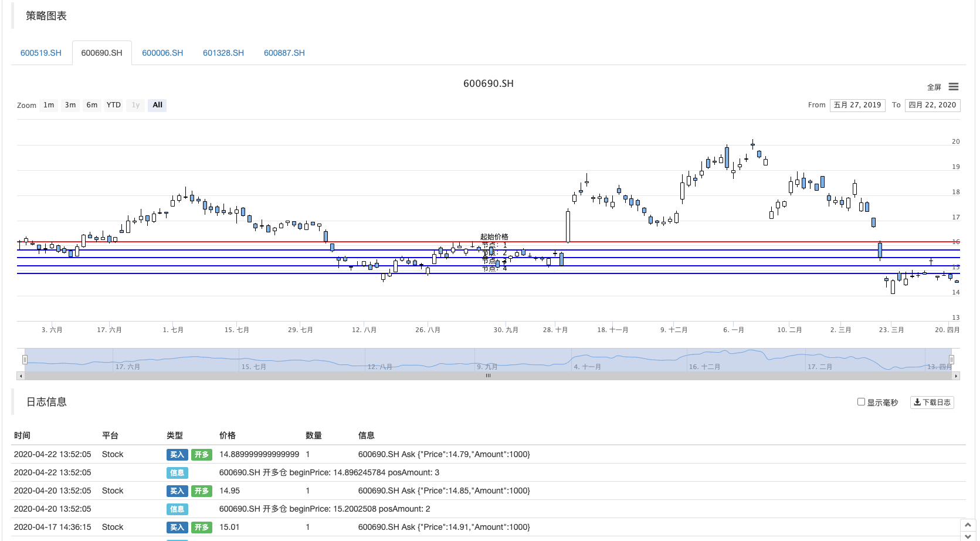The height and width of the screenshot is (541, 980).
Task: Click the 平台 column header
Action: coord(110,435)
